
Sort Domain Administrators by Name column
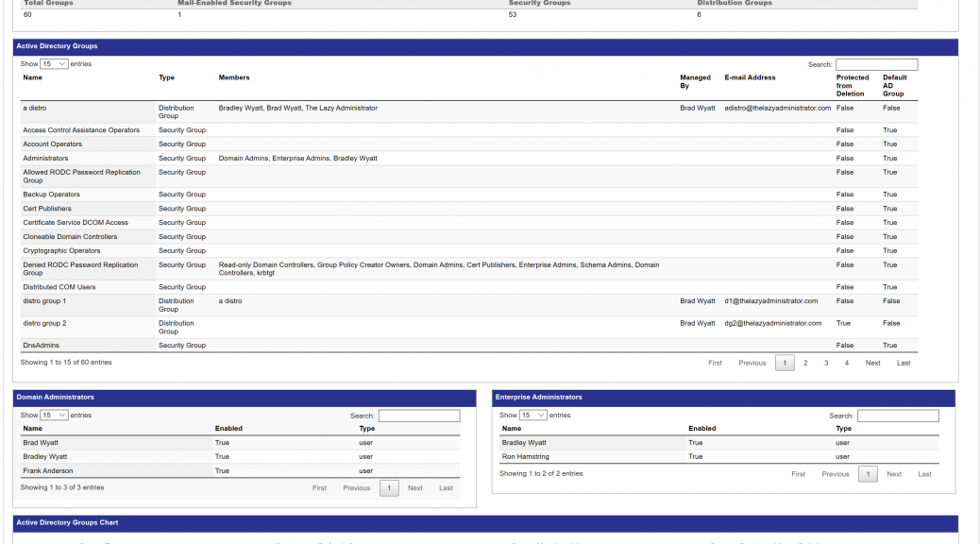[x=32, y=429]
